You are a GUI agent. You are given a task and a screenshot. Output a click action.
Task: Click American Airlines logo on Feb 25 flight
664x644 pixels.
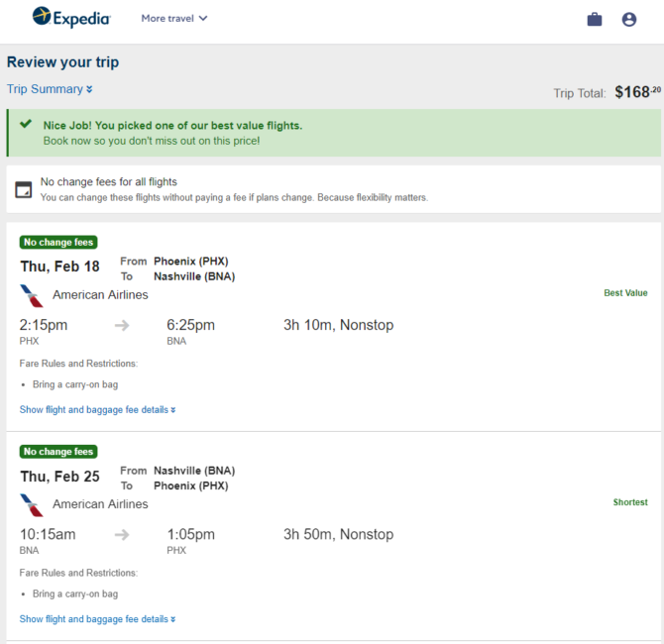(x=32, y=504)
